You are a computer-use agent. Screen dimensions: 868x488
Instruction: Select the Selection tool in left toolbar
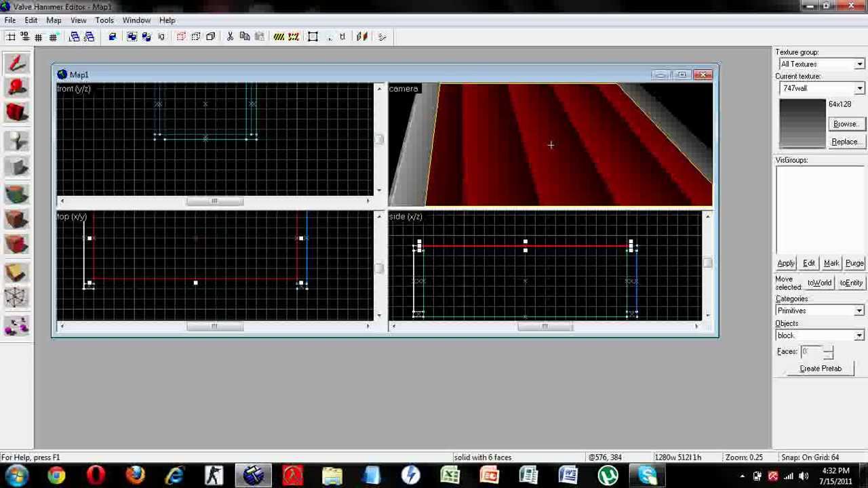coord(16,62)
